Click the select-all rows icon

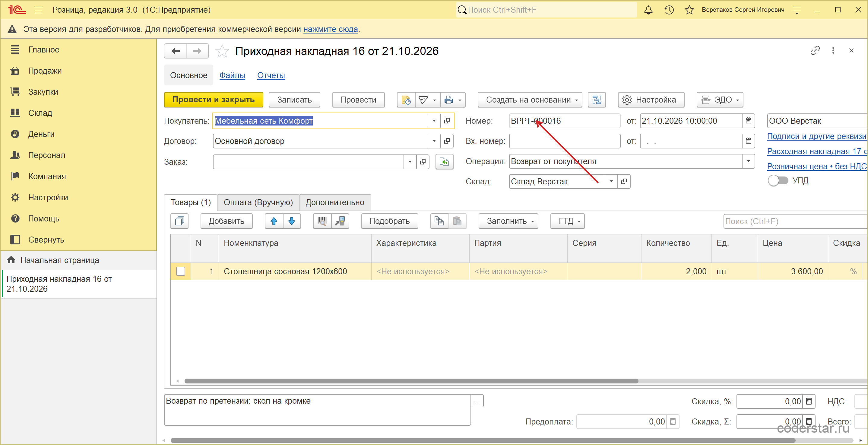(179, 221)
